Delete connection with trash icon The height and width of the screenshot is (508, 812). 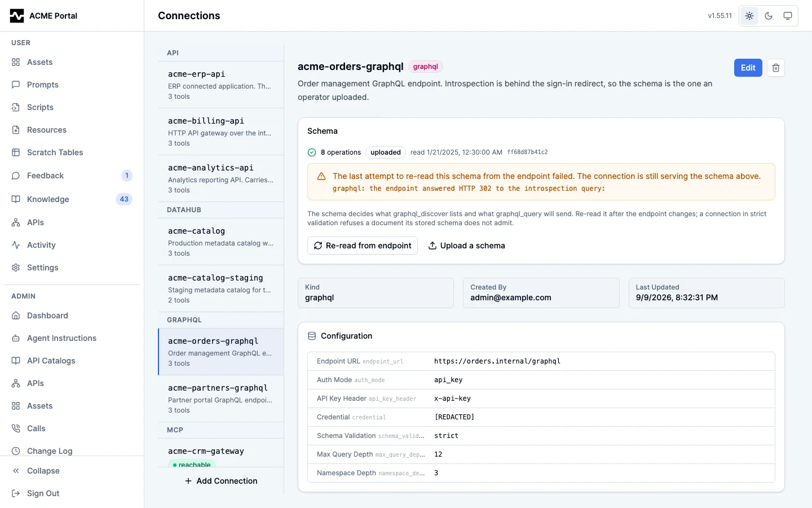tap(776, 68)
